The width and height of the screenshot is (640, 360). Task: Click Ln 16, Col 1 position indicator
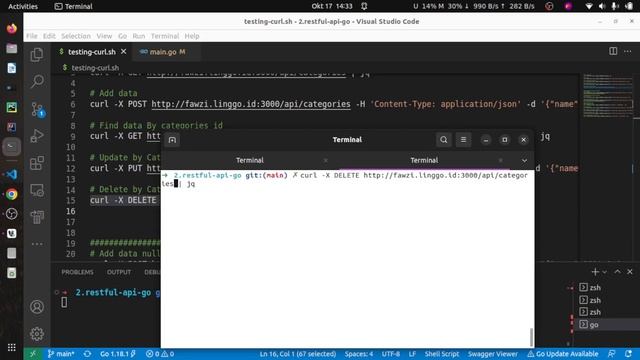pyautogui.click(x=298, y=354)
